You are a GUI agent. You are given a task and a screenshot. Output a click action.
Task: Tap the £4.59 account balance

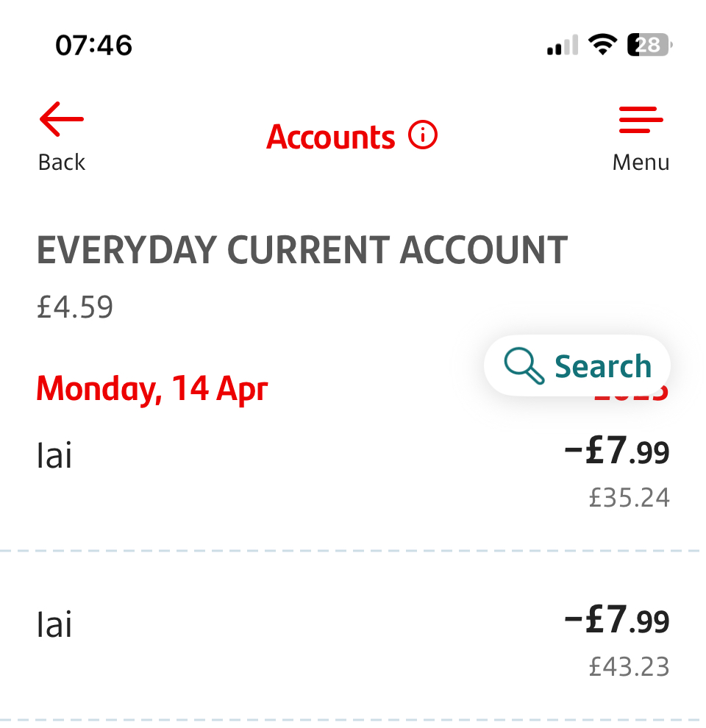coord(75,307)
